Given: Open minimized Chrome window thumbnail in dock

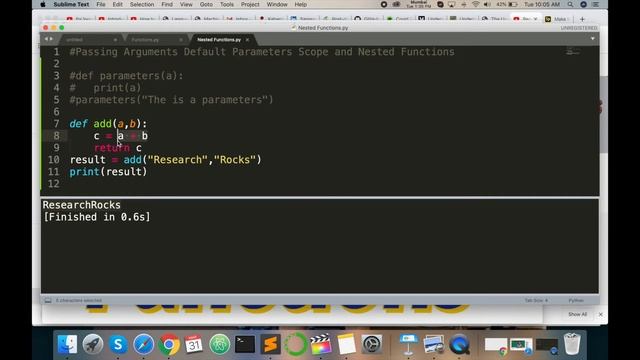Looking at the screenshot, I should (x=496, y=345).
